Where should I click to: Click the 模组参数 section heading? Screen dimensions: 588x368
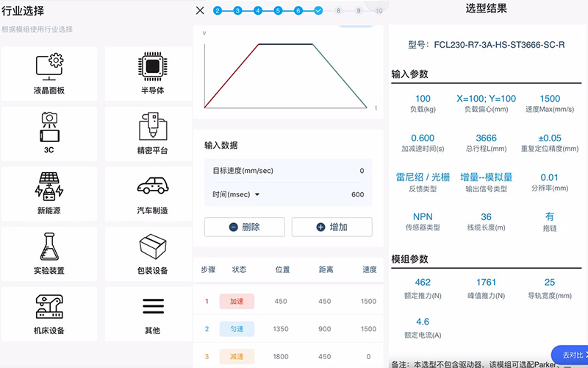click(x=409, y=259)
